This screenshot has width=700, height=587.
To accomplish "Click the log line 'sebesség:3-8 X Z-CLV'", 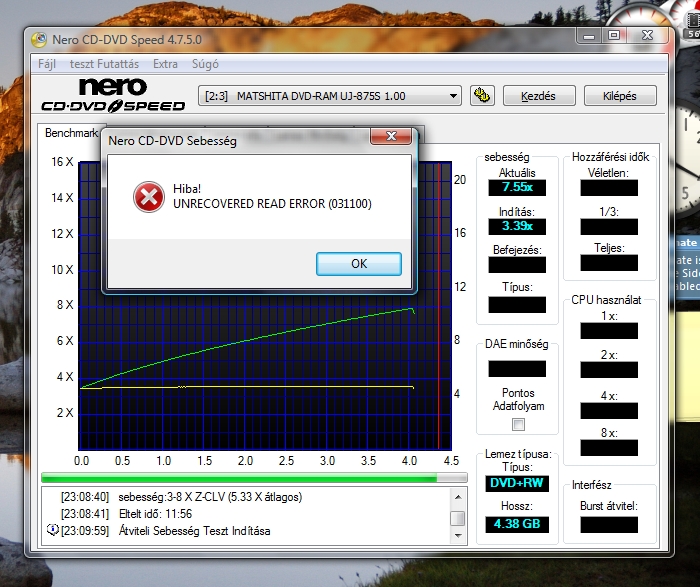I will [210, 497].
